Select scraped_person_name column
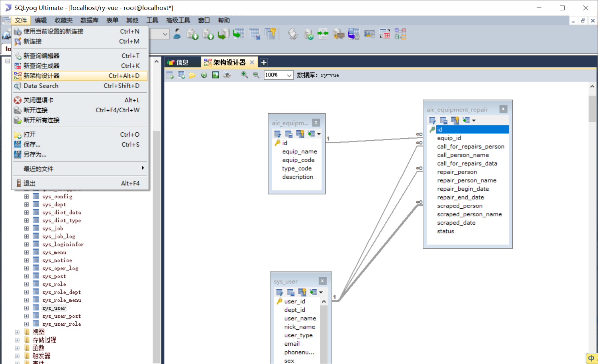 (469, 214)
